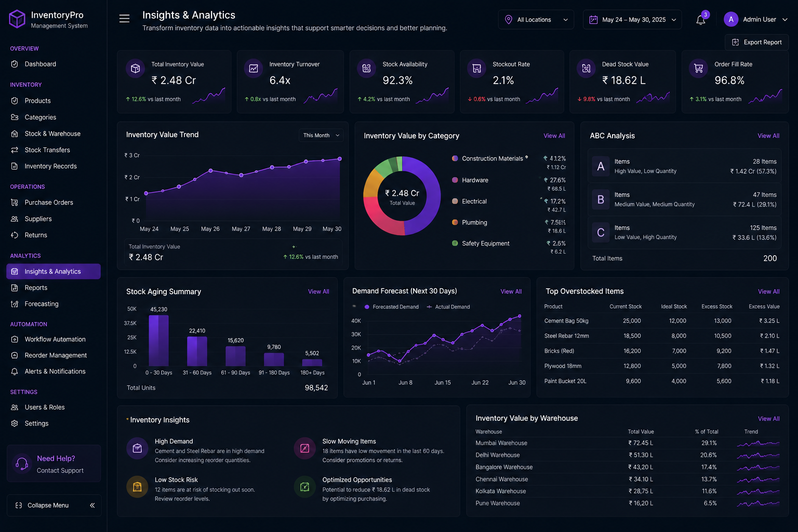This screenshot has width=798, height=532.
Task: Expand the May 24 – May 30 date range picker
Action: pyautogui.click(x=632, y=20)
